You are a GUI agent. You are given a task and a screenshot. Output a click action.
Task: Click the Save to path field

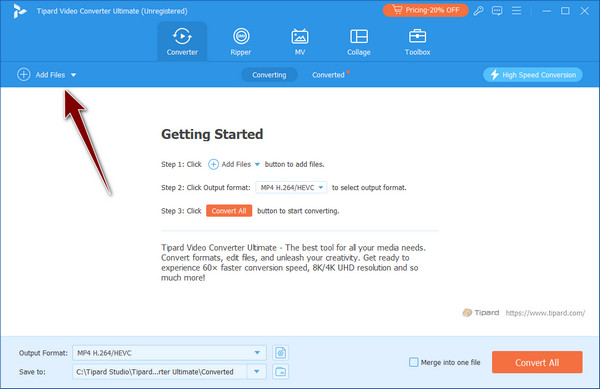tap(160, 371)
